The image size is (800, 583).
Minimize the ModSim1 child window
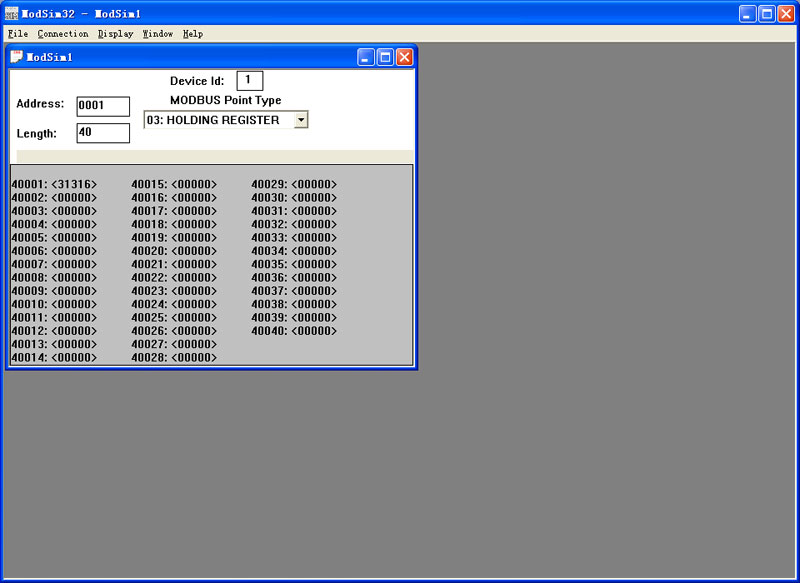(365, 57)
